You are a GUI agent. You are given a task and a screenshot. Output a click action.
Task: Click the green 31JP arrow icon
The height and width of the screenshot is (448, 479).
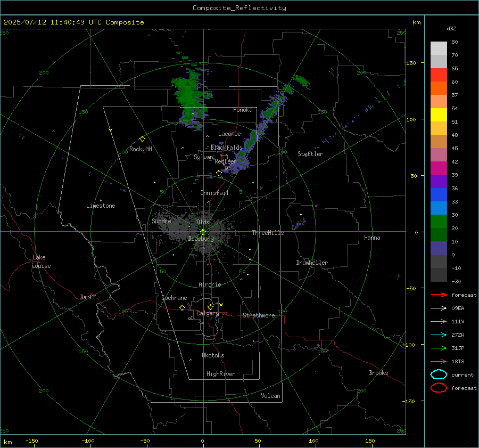click(x=439, y=348)
